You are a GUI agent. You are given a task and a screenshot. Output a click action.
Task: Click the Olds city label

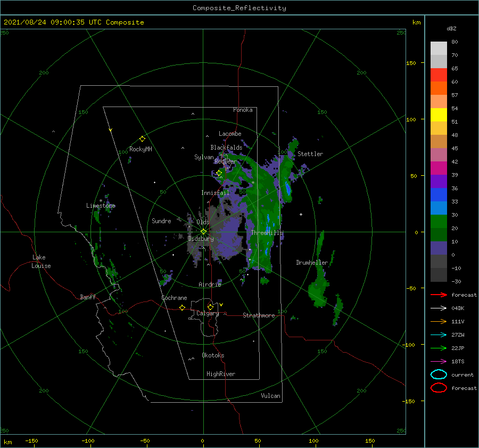[203, 222]
